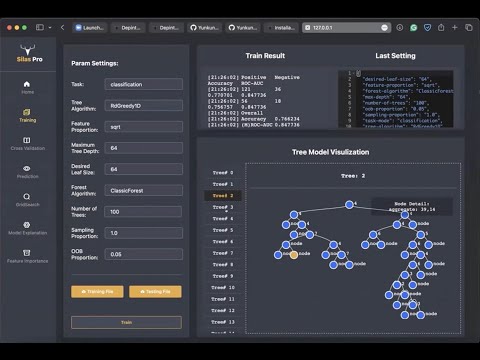
Task: Select Tree# 11 in tree list
Action: pyautogui.click(x=223, y=299)
